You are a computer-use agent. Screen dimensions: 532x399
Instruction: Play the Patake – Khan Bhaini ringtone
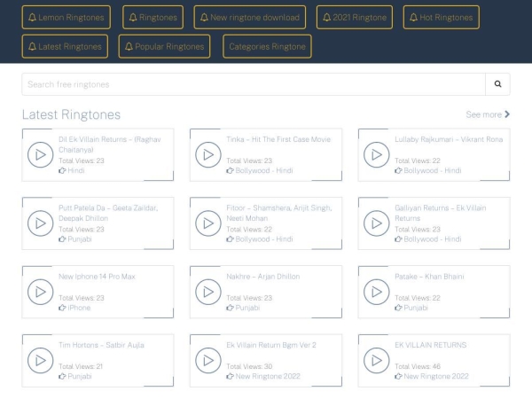[x=376, y=292]
